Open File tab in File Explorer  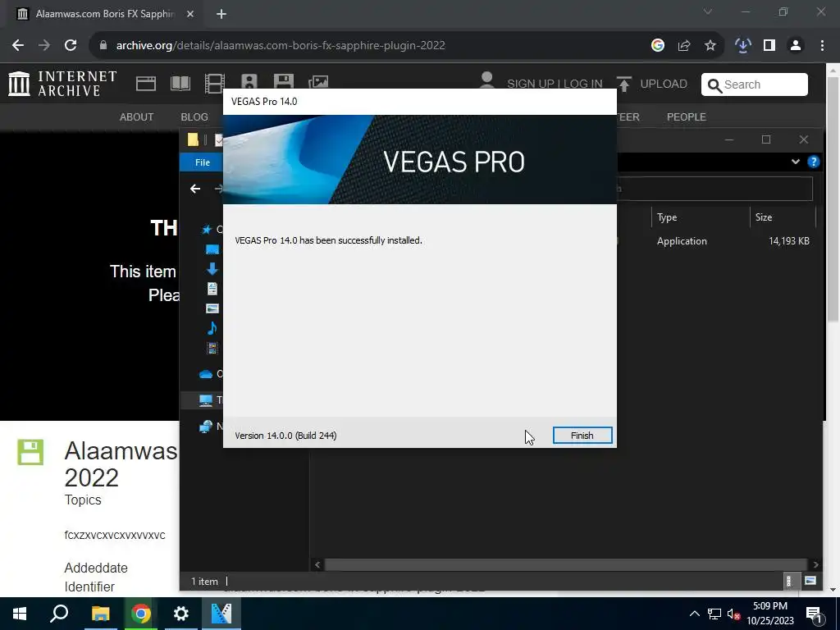pyautogui.click(x=203, y=162)
